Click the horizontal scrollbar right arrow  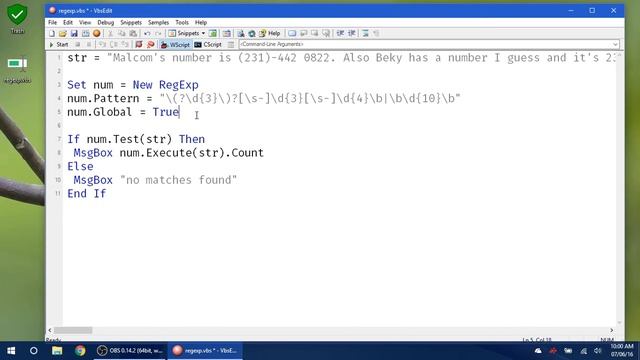click(611, 330)
